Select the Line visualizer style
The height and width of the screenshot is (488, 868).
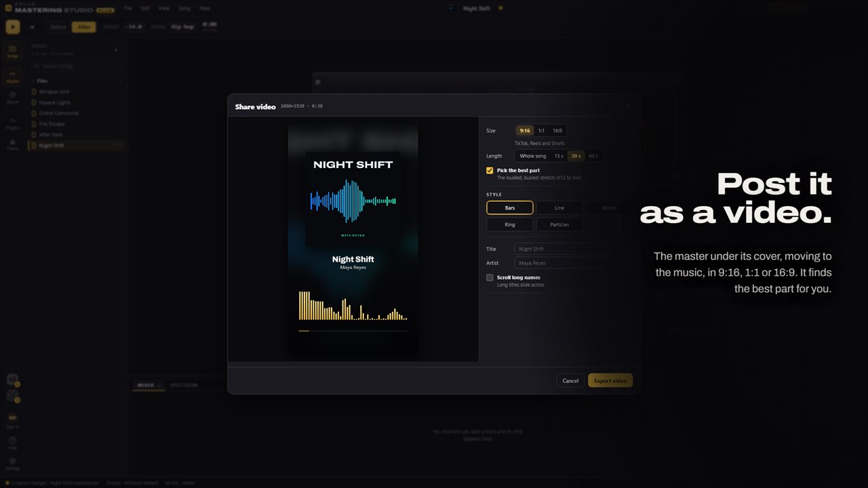pyautogui.click(x=559, y=208)
